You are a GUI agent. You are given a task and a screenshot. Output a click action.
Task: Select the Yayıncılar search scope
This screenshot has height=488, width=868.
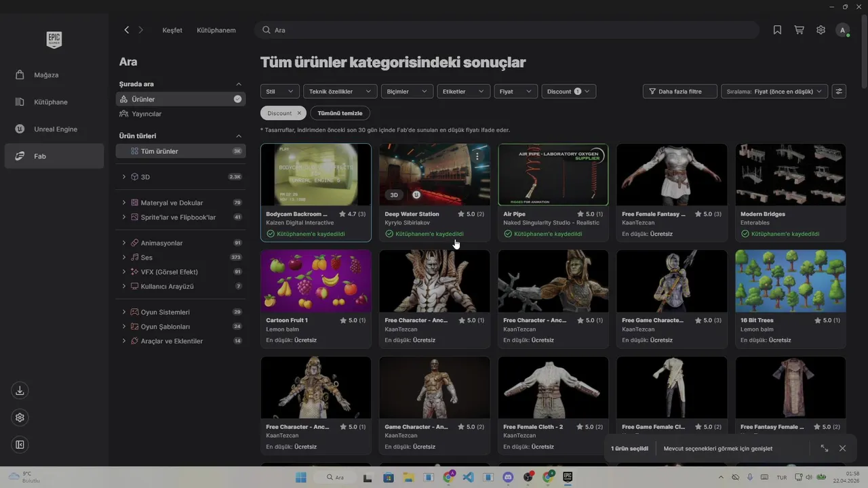[x=180, y=114]
